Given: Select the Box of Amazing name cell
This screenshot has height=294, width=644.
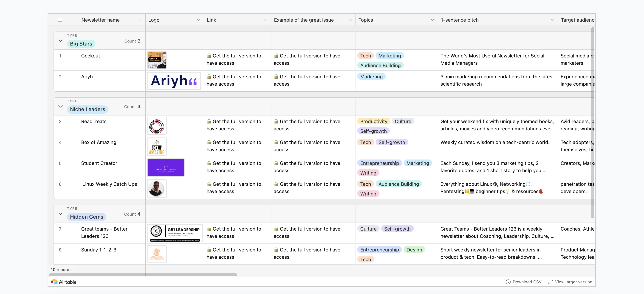Looking at the screenshot, I should point(99,147).
